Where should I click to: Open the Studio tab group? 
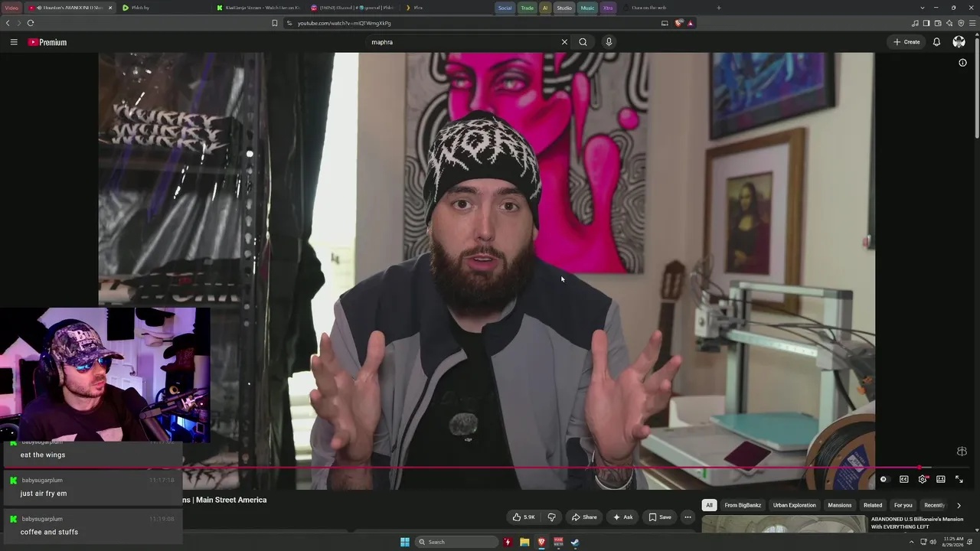[x=564, y=8]
